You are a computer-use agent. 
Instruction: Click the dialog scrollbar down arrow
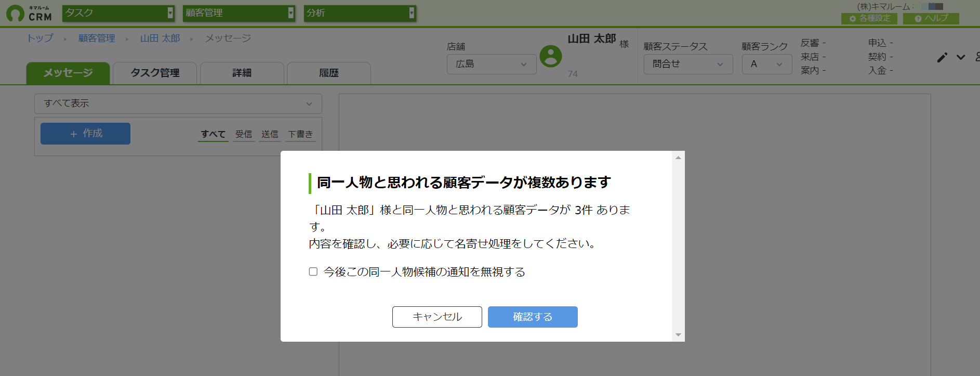point(678,335)
